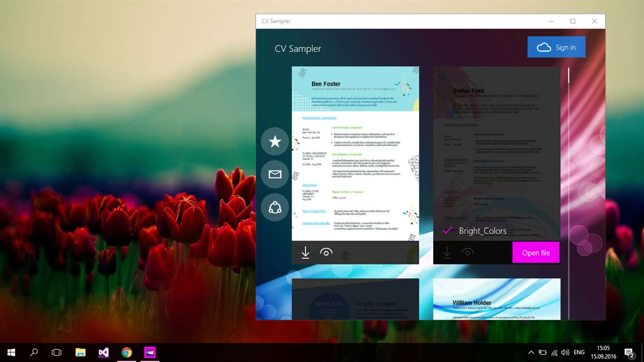This screenshot has width=644, height=362.
Task: Maximize the CV Sampler window
Action: click(573, 21)
